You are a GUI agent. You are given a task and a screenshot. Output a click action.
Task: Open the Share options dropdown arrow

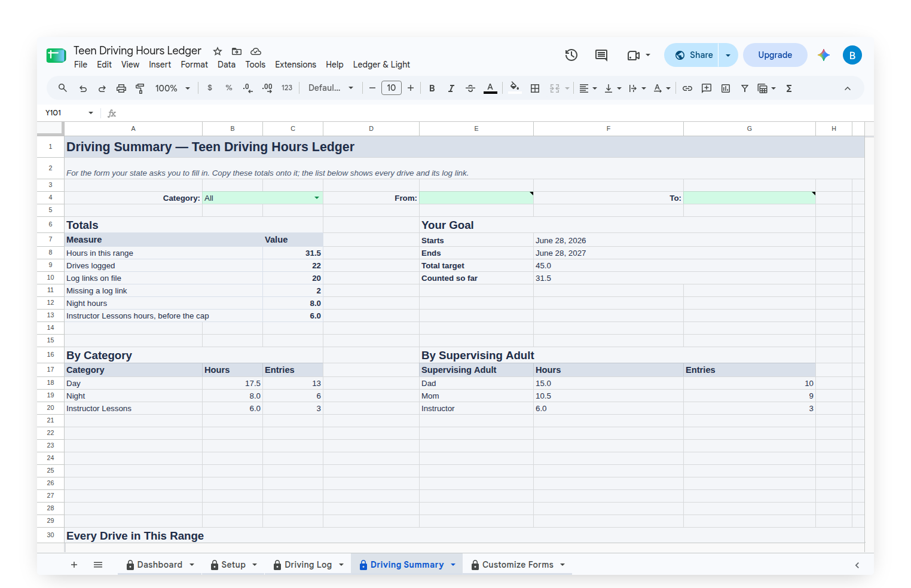tap(728, 55)
